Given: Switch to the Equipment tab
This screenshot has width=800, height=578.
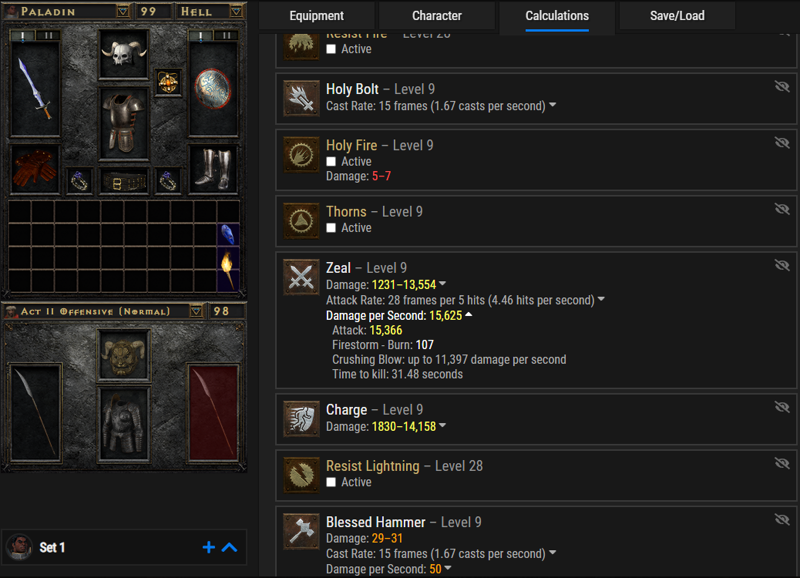Looking at the screenshot, I should click(x=317, y=16).
